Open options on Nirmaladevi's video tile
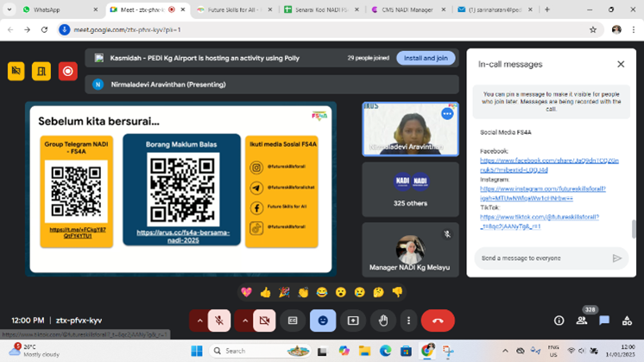This screenshot has width=644, height=362. click(447, 114)
